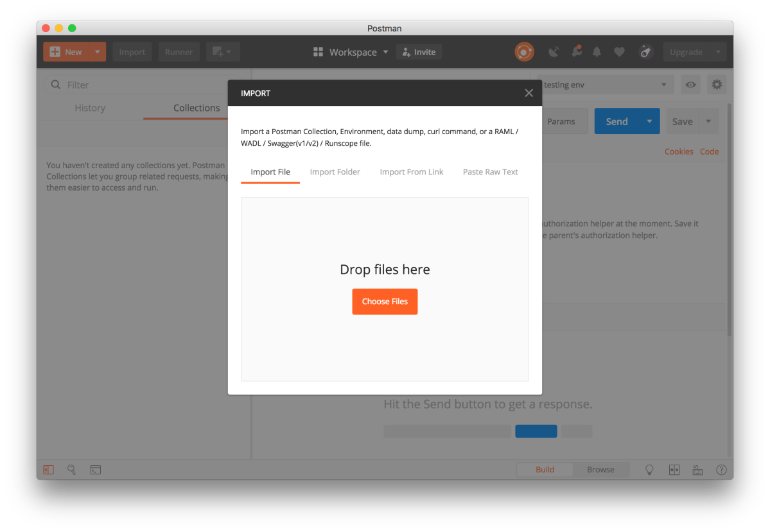Click the orange Choose Files button
This screenshot has height=532, width=770.
pyautogui.click(x=385, y=302)
